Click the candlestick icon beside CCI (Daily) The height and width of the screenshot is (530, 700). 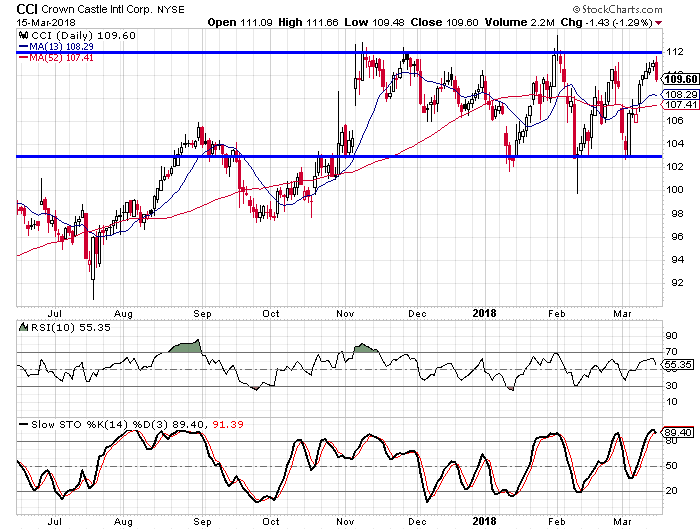tap(23, 35)
